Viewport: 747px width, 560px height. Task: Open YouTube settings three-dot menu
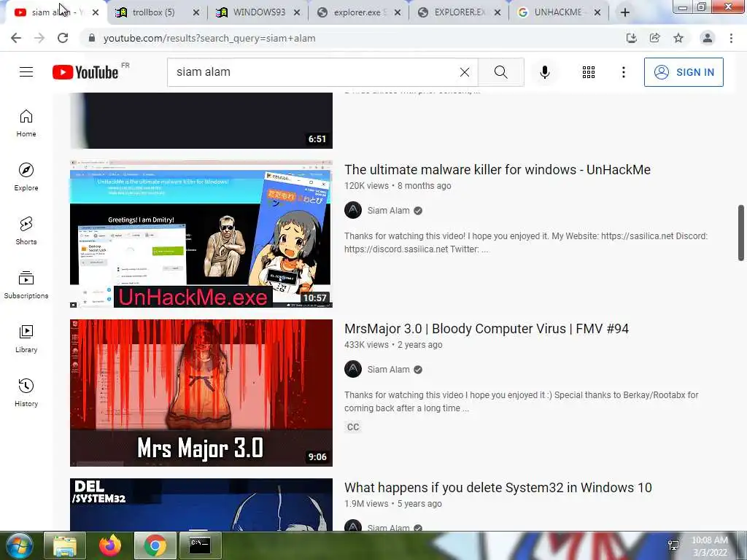(x=623, y=72)
